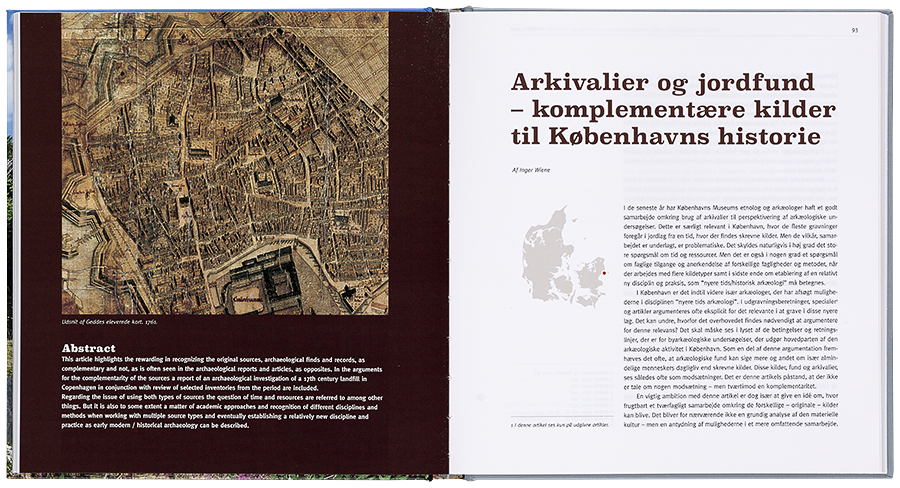
Task: Click the grey Denmark locator map
Action: point(564,257)
